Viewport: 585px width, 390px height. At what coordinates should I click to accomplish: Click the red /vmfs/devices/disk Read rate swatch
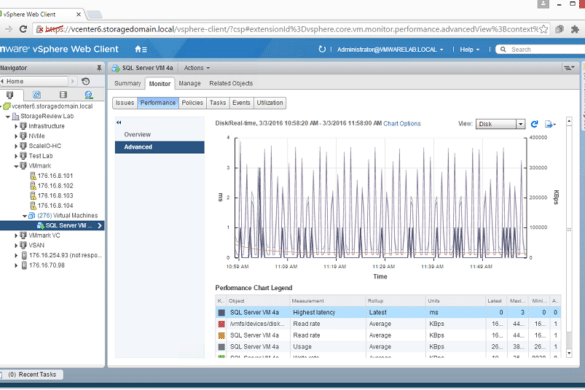click(221, 324)
